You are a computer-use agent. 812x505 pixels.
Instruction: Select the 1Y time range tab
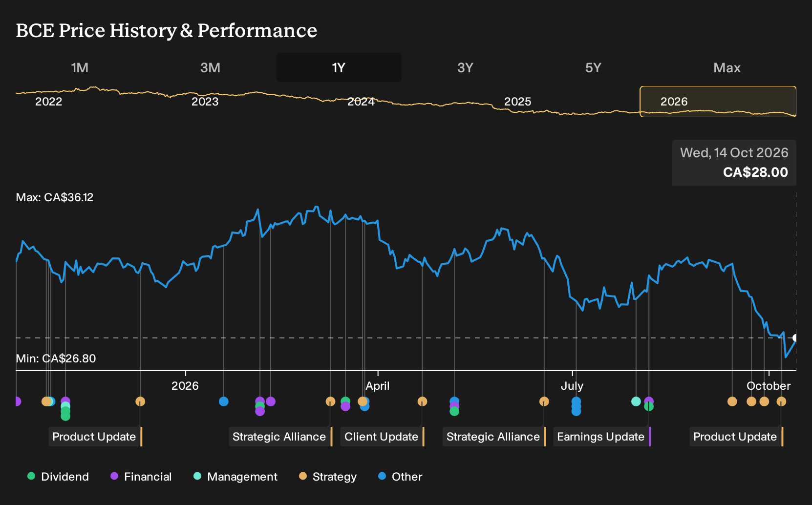339,67
